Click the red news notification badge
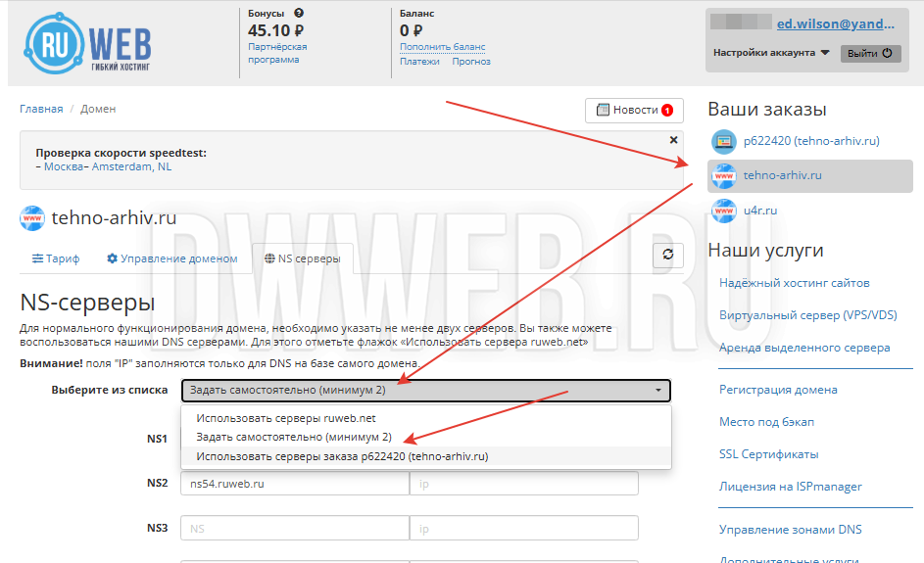 667,110
